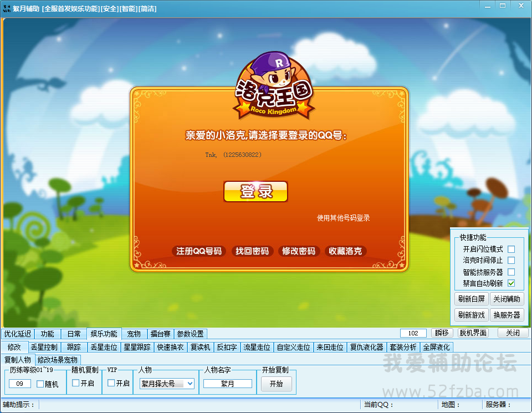Open the 快速换衣 sub-tab
The height and width of the screenshot is (413, 532).
[170, 348]
